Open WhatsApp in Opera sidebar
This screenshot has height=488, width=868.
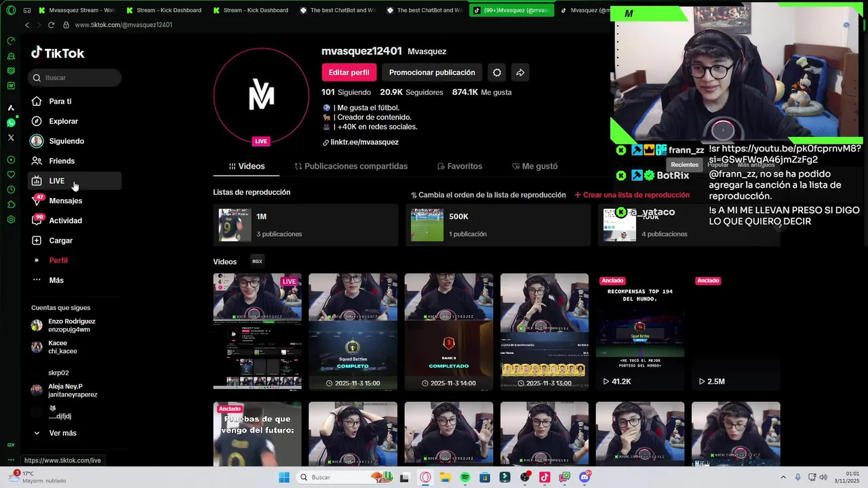pos(11,123)
